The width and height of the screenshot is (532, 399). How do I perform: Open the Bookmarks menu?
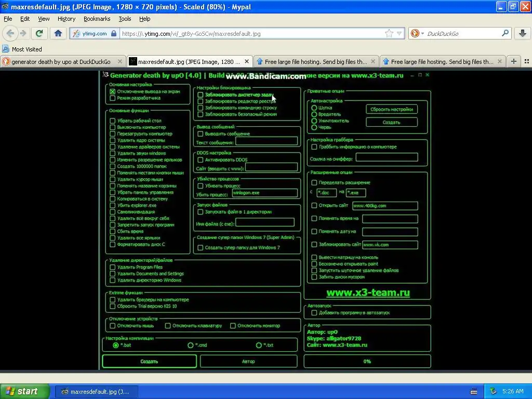pos(97,19)
